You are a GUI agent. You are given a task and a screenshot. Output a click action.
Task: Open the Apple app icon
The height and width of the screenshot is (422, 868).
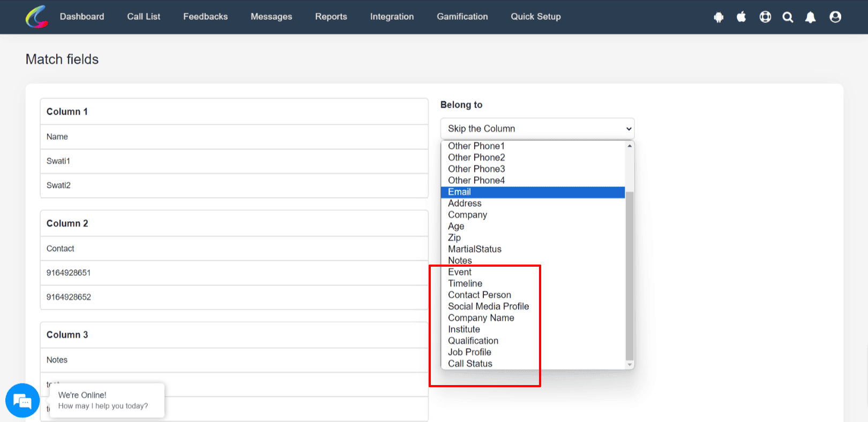pyautogui.click(x=742, y=17)
